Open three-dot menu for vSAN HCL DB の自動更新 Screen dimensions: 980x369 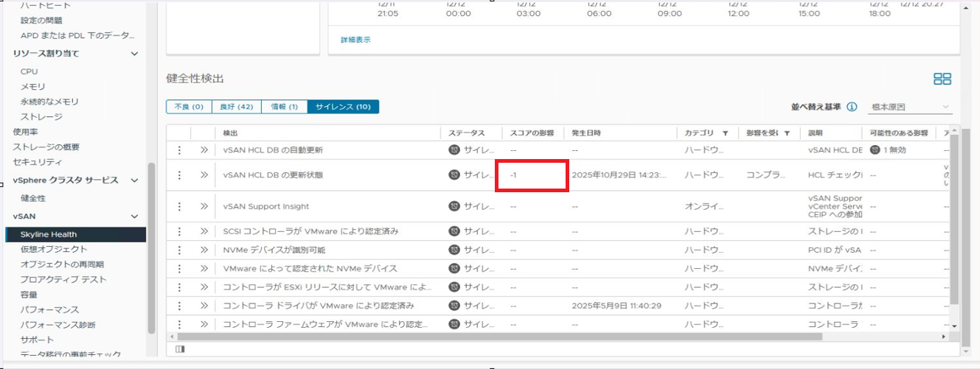click(x=178, y=150)
